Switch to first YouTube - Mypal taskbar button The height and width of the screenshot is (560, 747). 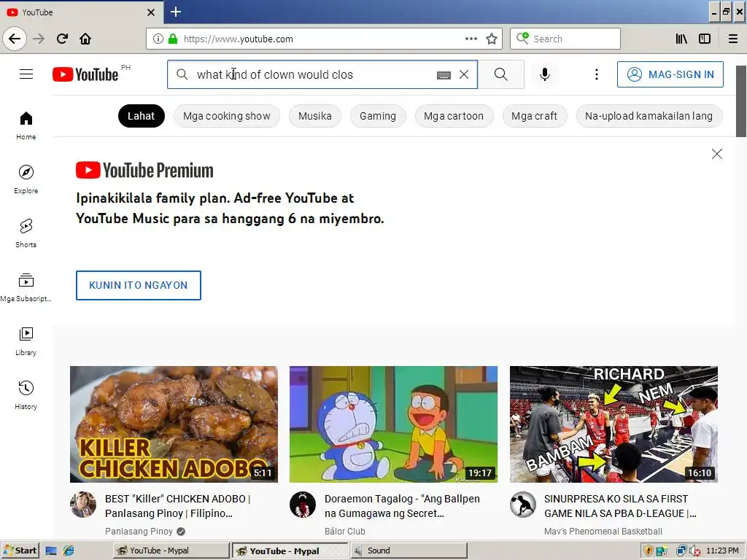[x=171, y=551]
